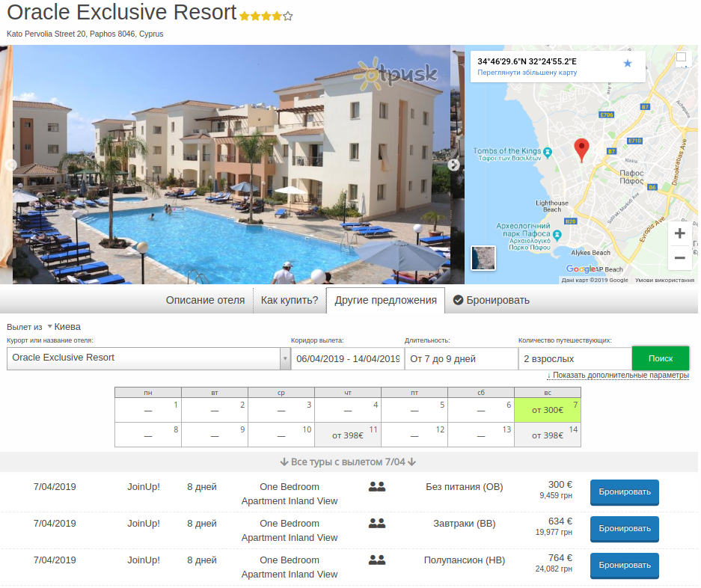Click the red location pin on map

tap(581, 150)
